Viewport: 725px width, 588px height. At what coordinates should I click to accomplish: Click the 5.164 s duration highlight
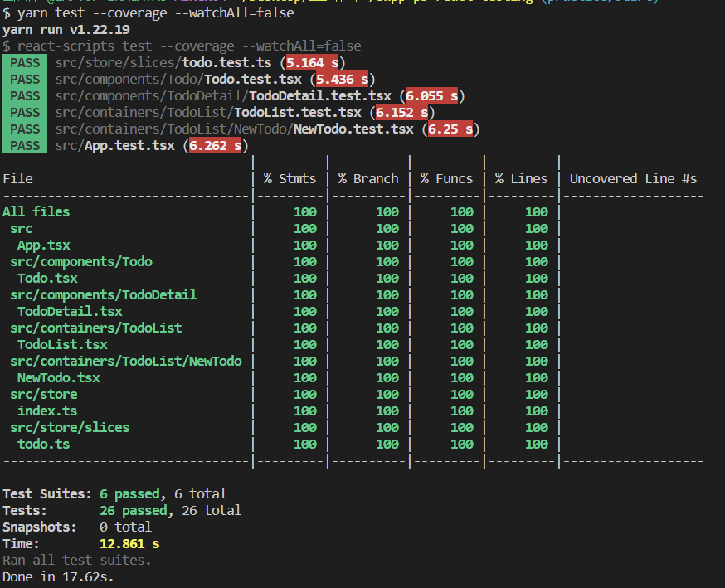(x=312, y=63)
